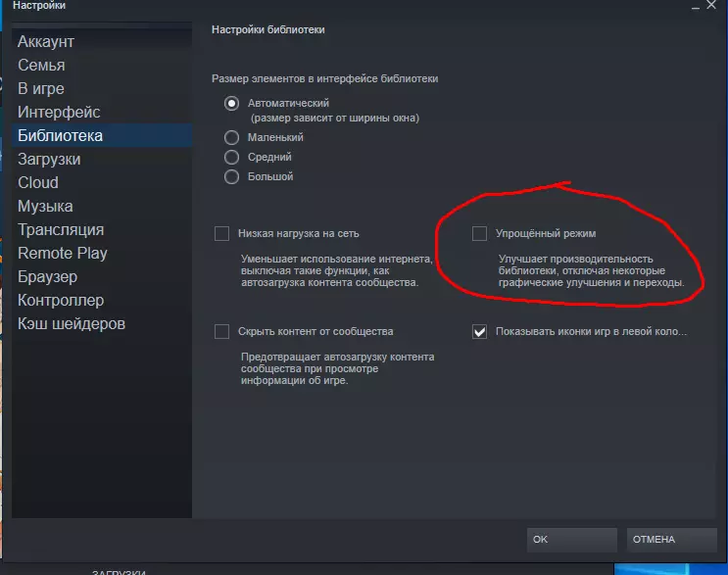
Task: Open Remote Play settings
Action: (102, 254)
